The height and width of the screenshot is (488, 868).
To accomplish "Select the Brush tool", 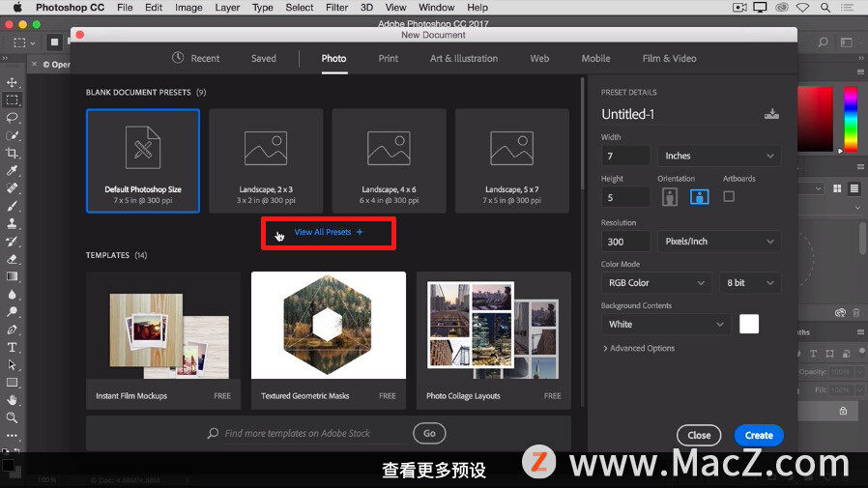I will point(12,207).
